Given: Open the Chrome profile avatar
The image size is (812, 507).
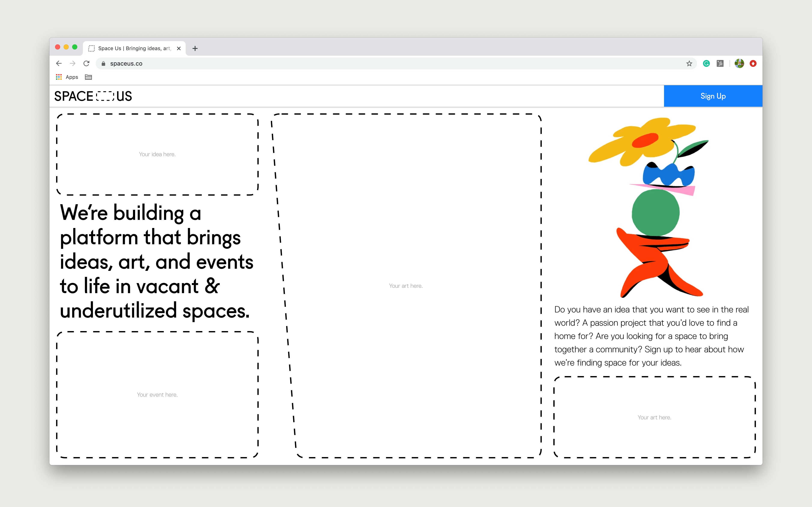Looking at the screenshot, I should [x=739, y=63].
